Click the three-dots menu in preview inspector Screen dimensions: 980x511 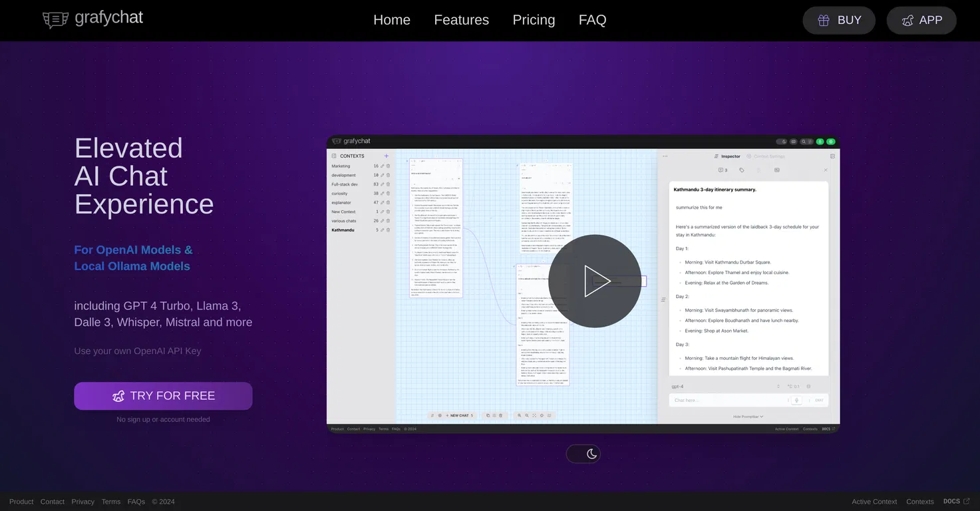[665, 156]
